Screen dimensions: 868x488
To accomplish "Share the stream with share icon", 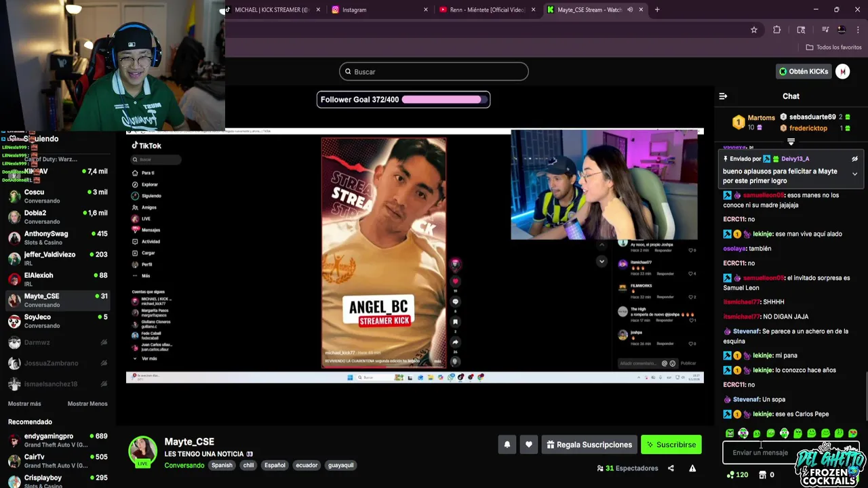I will pos(671,468).
